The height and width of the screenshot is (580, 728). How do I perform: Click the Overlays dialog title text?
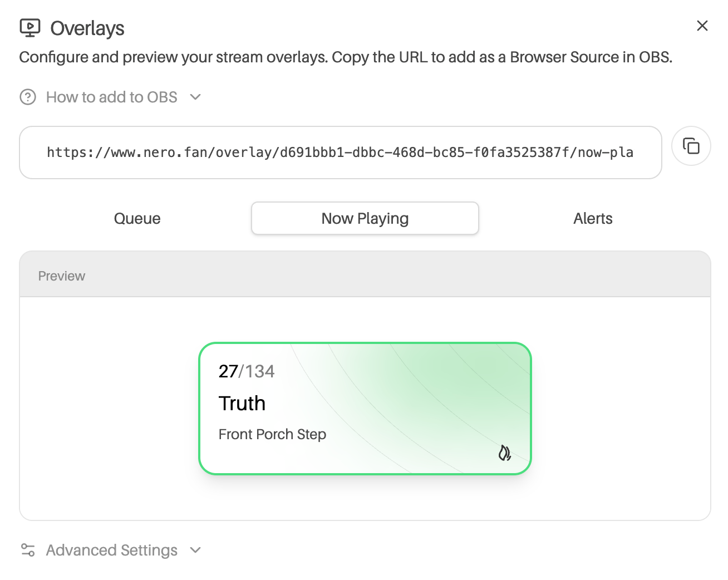(x=87, y=28)
